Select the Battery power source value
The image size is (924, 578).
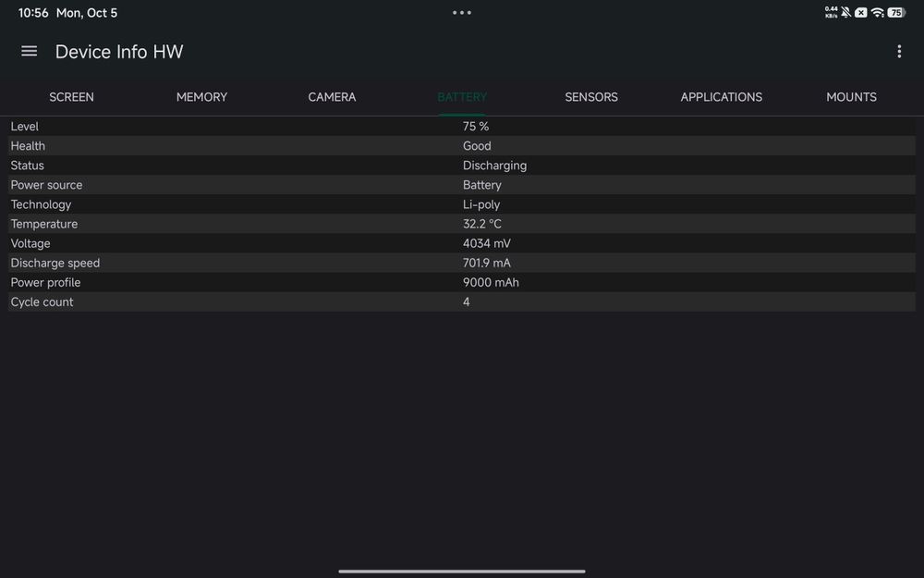(x=482, y=185)
